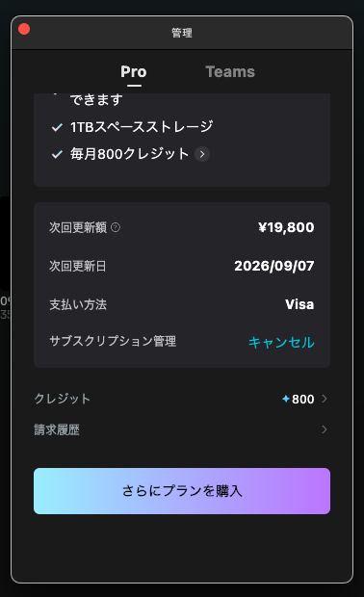Open details via round arrow after 毎月800クレジット
The width and height of the screenshot is (364, 597).
click(202, 154)
